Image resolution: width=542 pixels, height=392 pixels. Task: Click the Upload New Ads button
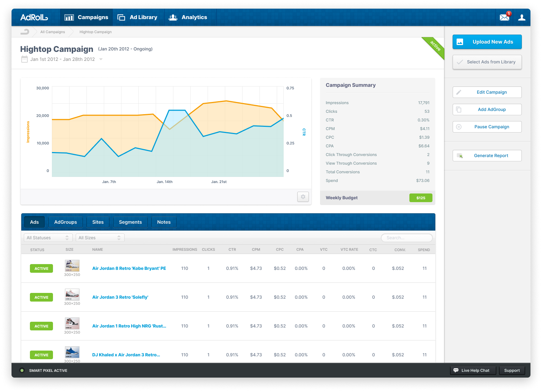[x=487, y=42]
